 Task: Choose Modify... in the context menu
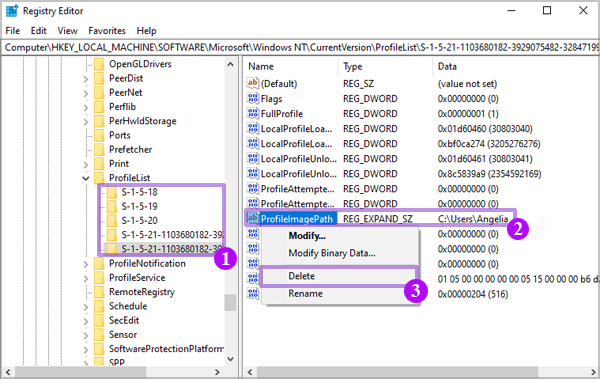coord(307,236)
